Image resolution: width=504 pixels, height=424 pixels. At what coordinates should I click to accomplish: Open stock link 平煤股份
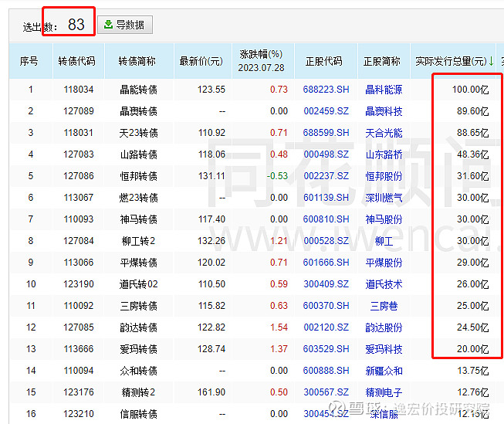click(384, 263)
